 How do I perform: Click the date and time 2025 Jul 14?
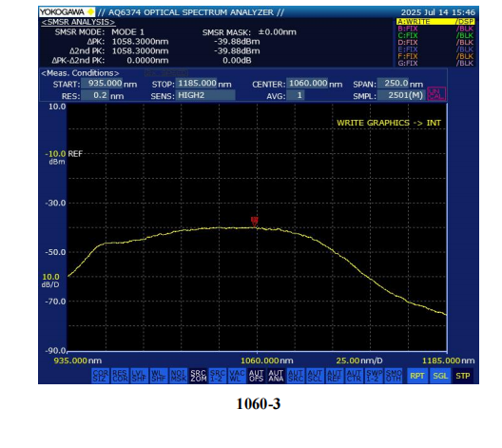[x=437, y=12]
